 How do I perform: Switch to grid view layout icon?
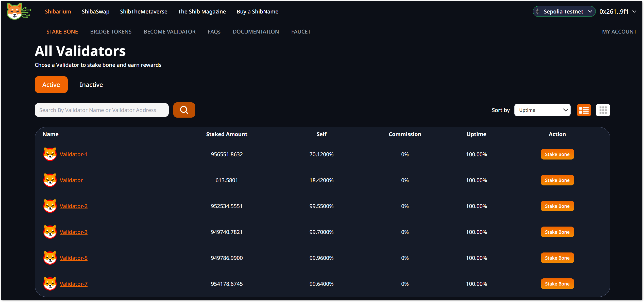[603, 110]
